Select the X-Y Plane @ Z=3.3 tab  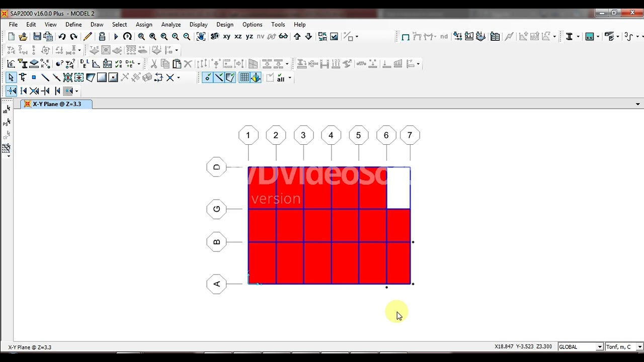(x=56, y=104)
